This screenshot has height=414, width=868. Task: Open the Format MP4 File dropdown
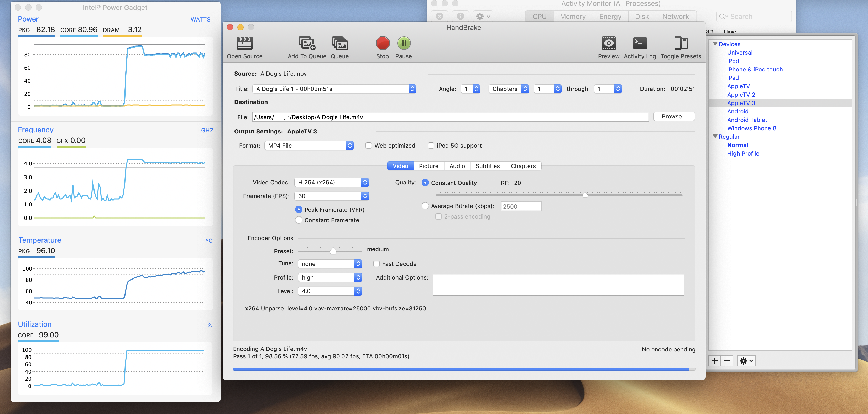click(x=309, y=146)
